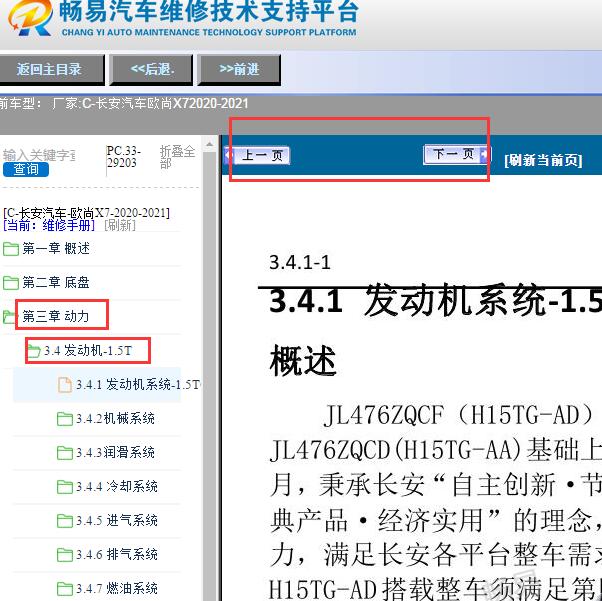The image size is (602, 601).
Task: Expand 3.4.4 冷却系统 folder
Action: [117, 487]
